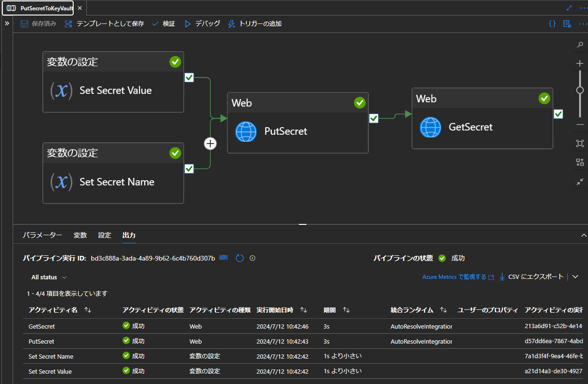The width and height of the screenshot is (588, 384).
Task: Expand the left side panel with the double chevron
Action: click(7, 23)
